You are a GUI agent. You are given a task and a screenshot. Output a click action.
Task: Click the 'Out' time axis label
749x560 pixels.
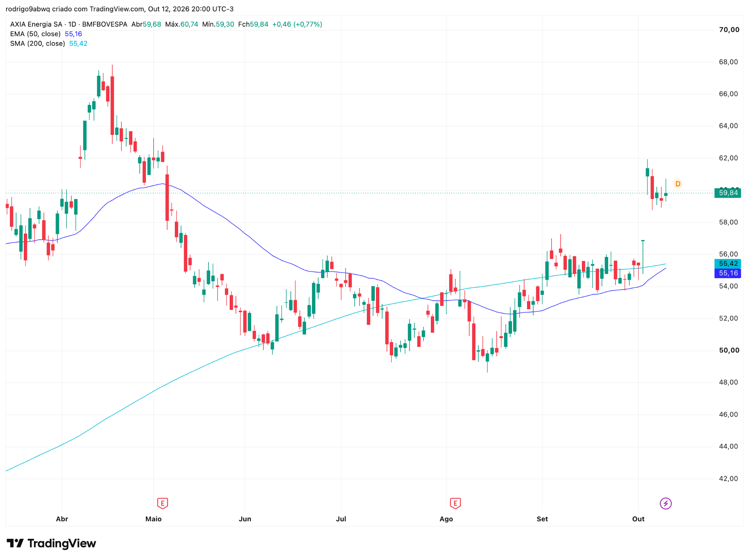tap(638, 519)
